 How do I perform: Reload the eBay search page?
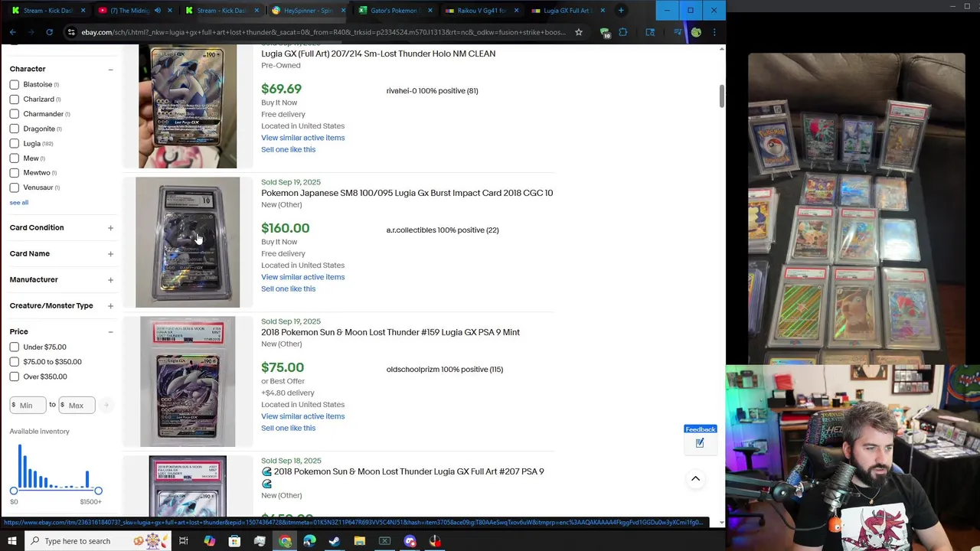click(49, 32)
